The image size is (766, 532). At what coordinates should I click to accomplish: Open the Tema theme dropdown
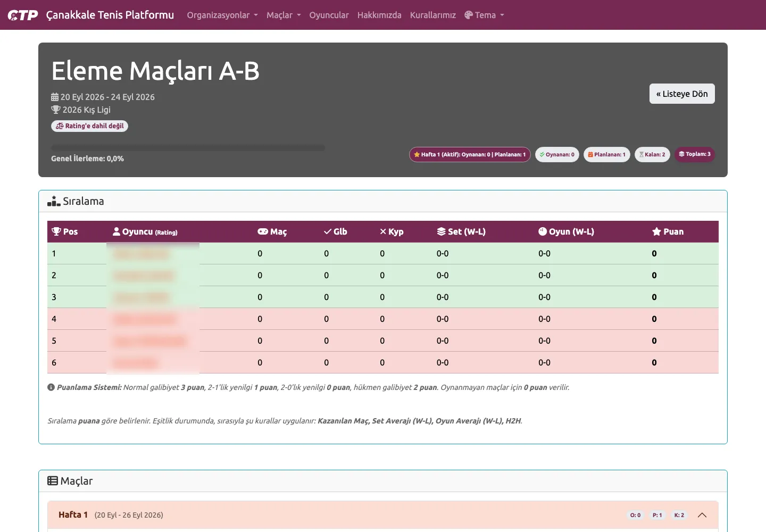[x=484, y=15]
